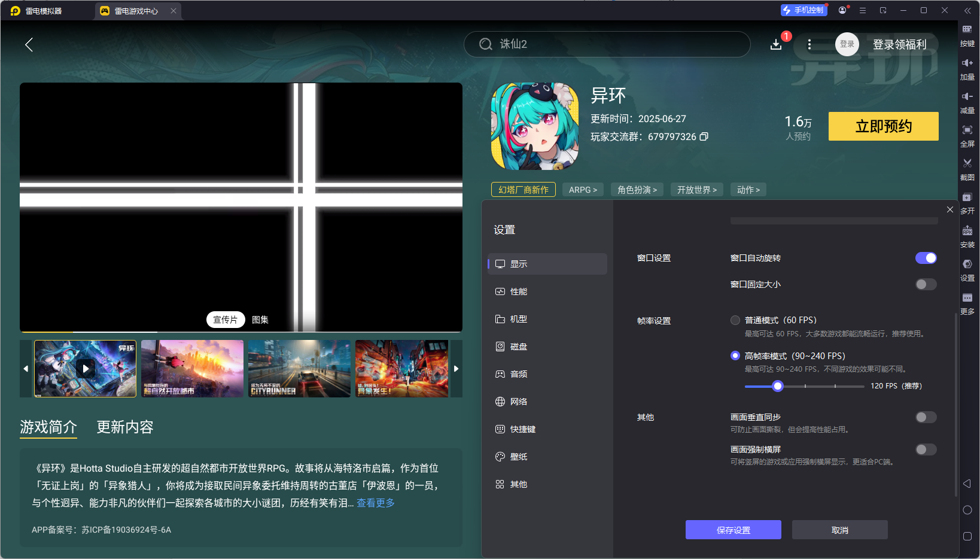Collapse the right sidebar with double-chevron icon

click(967, 11)
